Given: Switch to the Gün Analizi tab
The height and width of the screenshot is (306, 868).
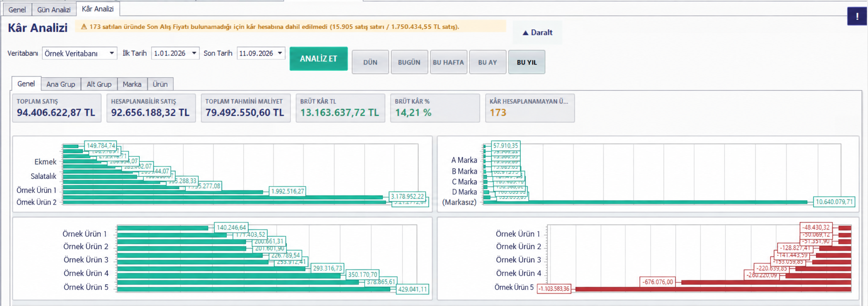Looking at the screenshot, I should point(54,9).
